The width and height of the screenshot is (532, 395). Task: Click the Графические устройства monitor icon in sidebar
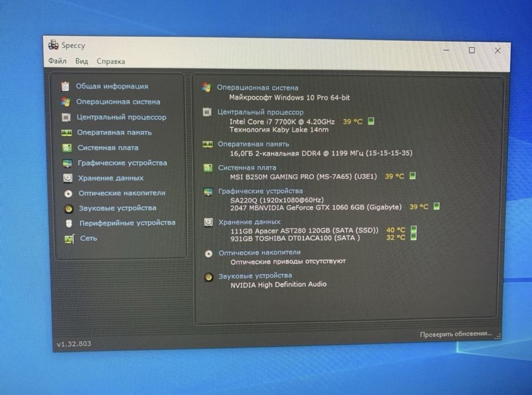point(68,163)
